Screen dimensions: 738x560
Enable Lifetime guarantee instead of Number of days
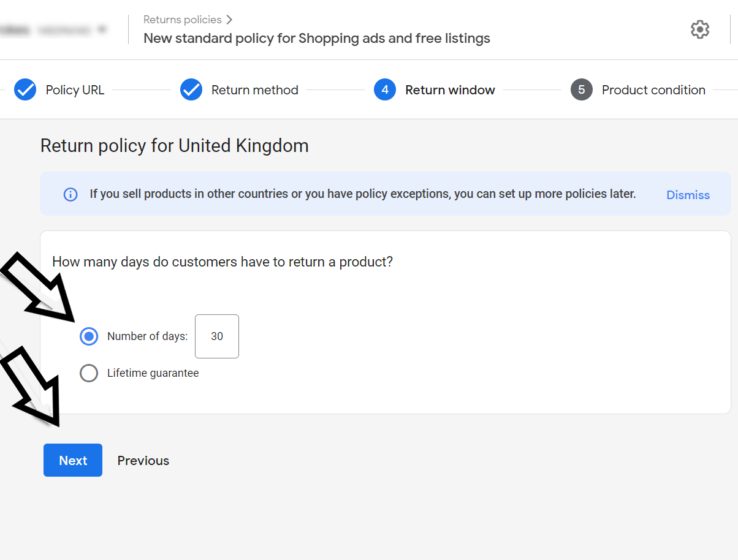pos(89,373)
